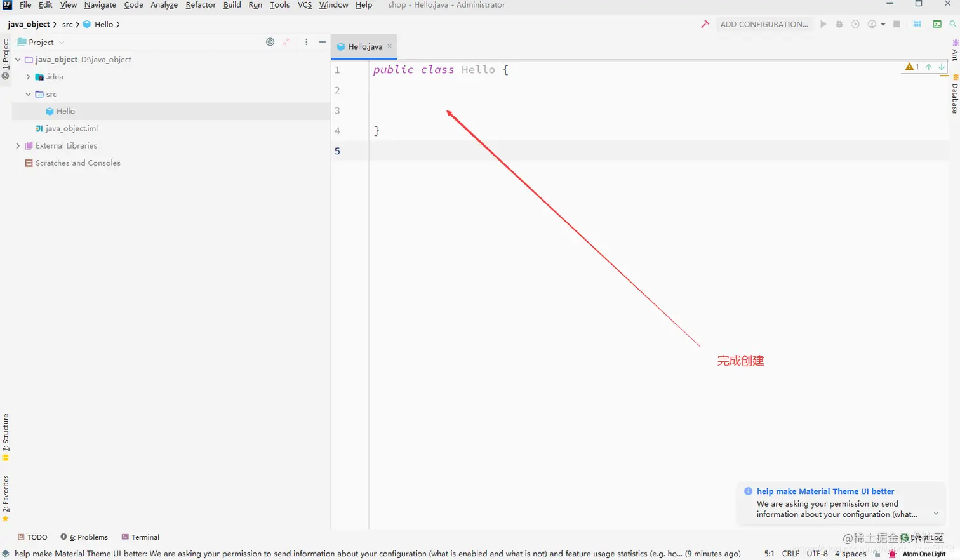Close the Hello.java tab
Viewport: 960px width, 560px height.
pos(390,46)
